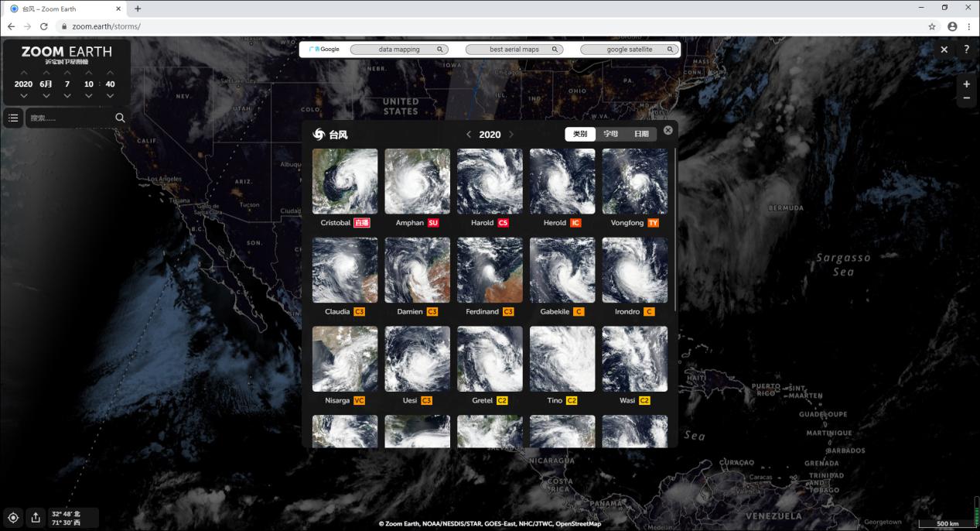Image resolution: width=980 pixels, height=531 pixels.
Task: Zoom in with the plus button
Action: 967,84
